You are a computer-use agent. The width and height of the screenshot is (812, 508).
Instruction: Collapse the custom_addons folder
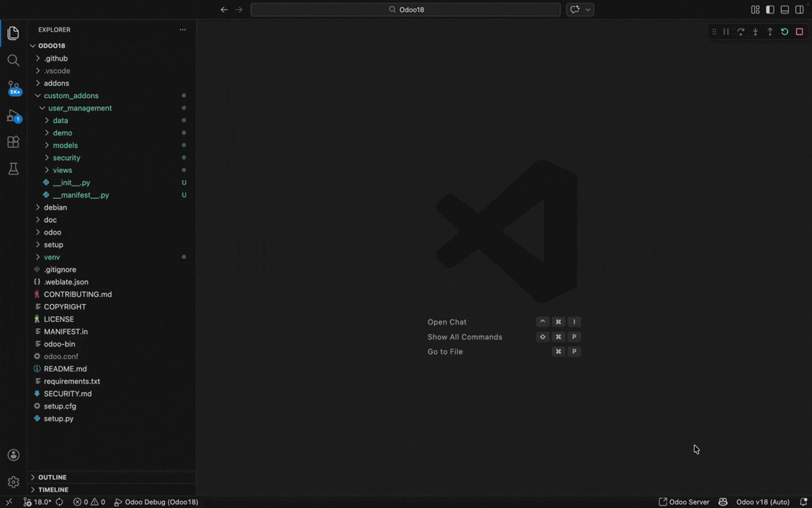pos(111,96)
